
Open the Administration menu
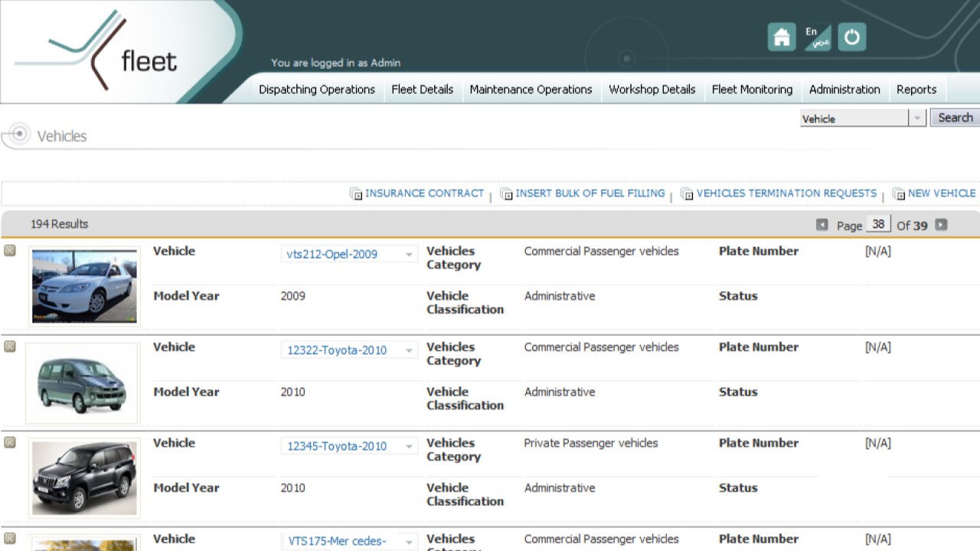pyautogui.click(x=845, y=90)
